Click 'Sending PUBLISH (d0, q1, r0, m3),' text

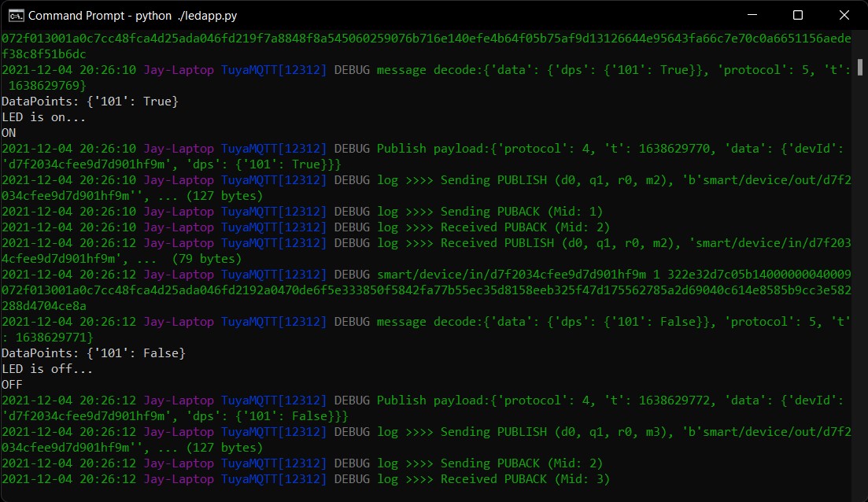[556, 432]
